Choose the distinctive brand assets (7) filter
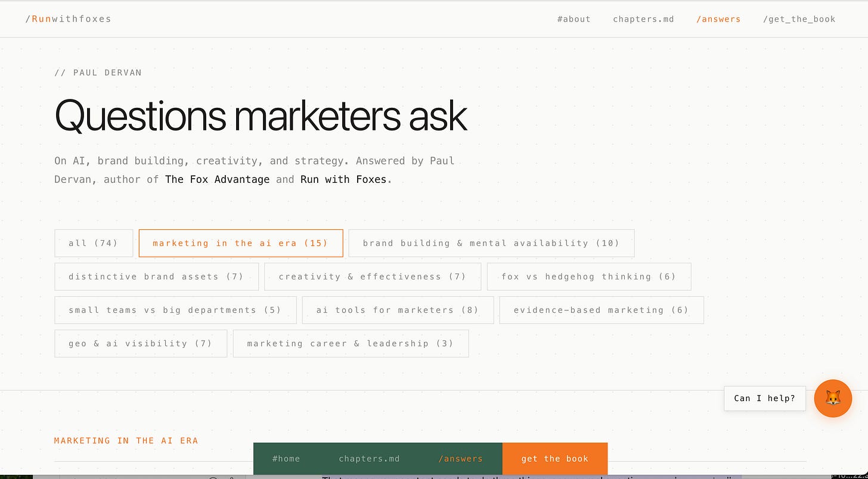The image size is (868, 479). tap(156, 276)
